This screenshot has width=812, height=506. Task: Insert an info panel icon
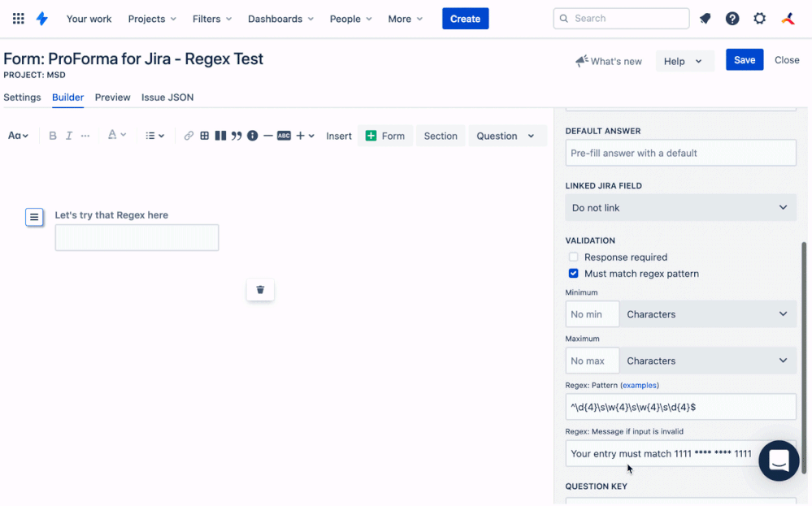click(252, 136)
